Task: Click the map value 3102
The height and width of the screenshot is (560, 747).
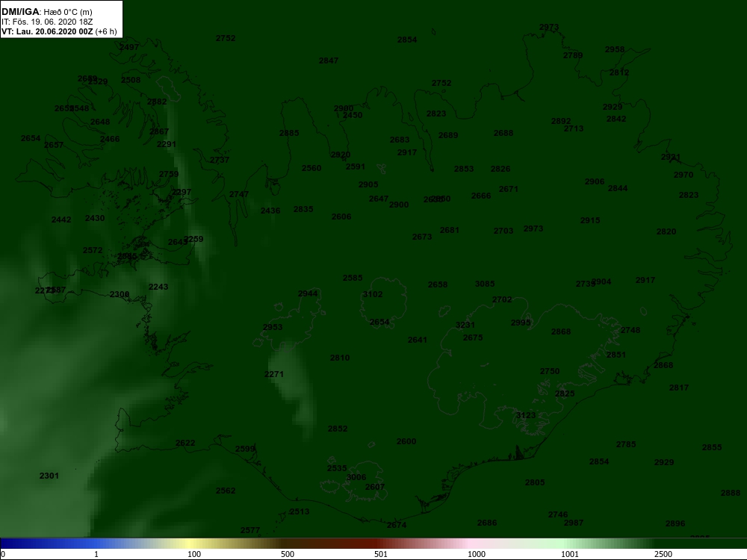Action: tap(373, 294)
